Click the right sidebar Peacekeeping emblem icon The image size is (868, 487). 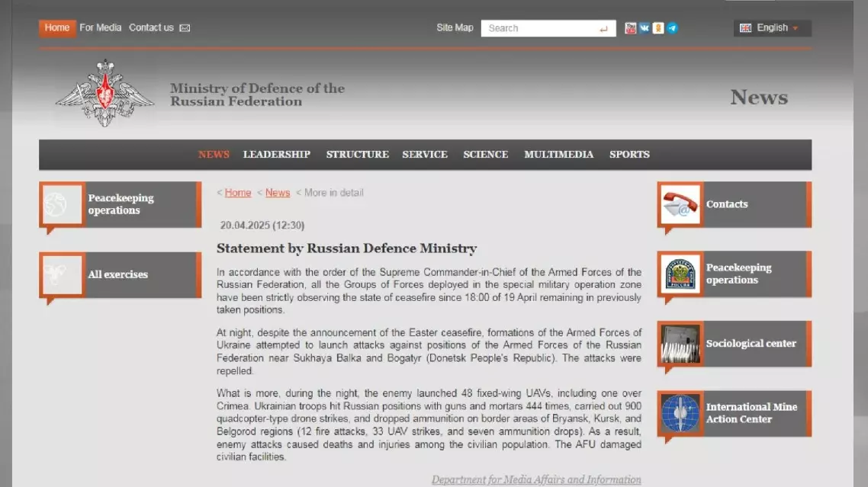680,274
